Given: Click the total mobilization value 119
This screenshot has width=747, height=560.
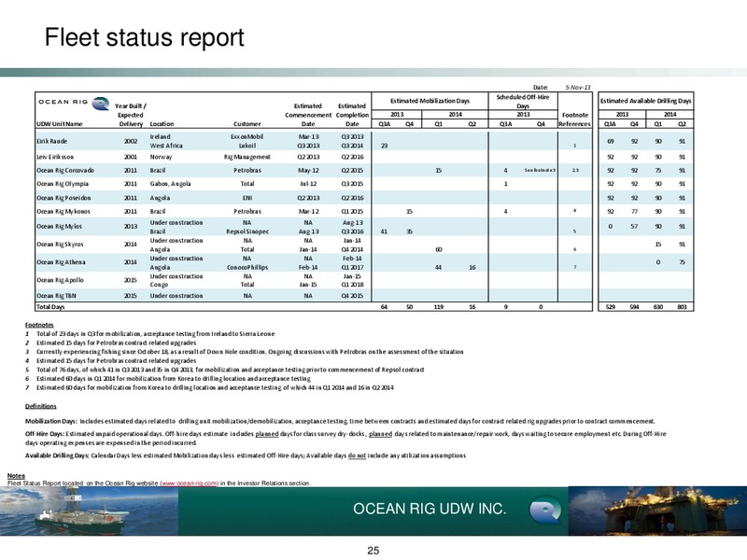Looking at the screenshot, I should click(439, 307).
